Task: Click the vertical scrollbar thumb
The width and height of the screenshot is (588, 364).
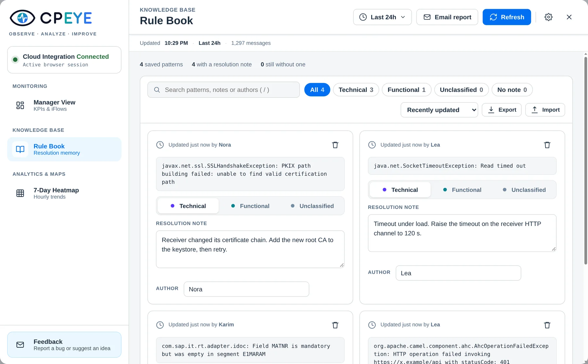Action: click(586, 160)
